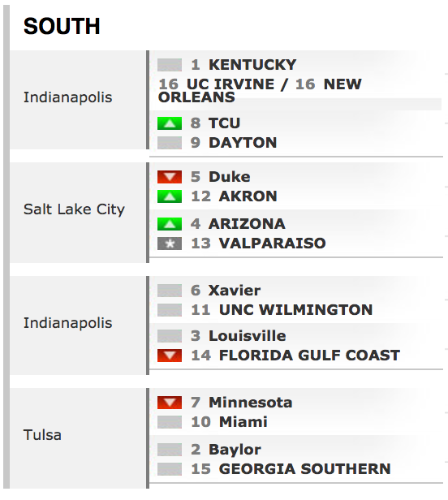The height and width of the screenshot is (500, 448).
Task: Click the gray status box beside Kentucky
Action: (170, 65)
